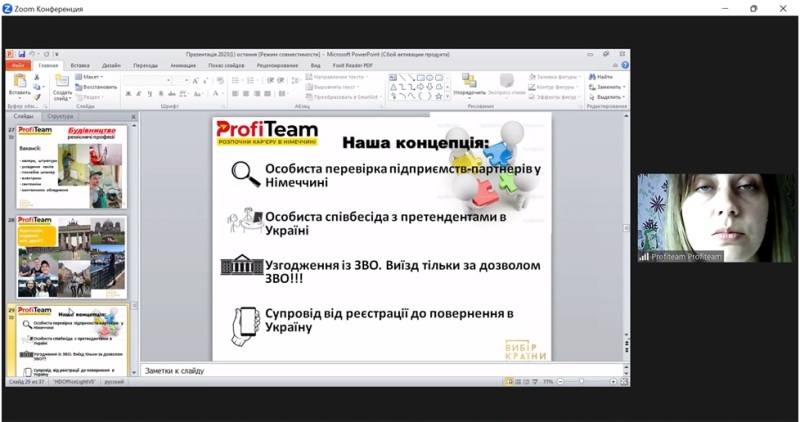Switch to the Переходы ribbon tab
The image size is (800, 422).
[145, 65]
